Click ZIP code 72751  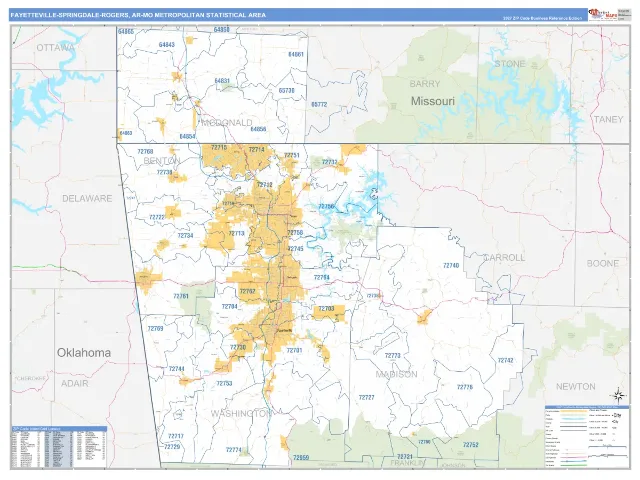[x=292, y=155]
